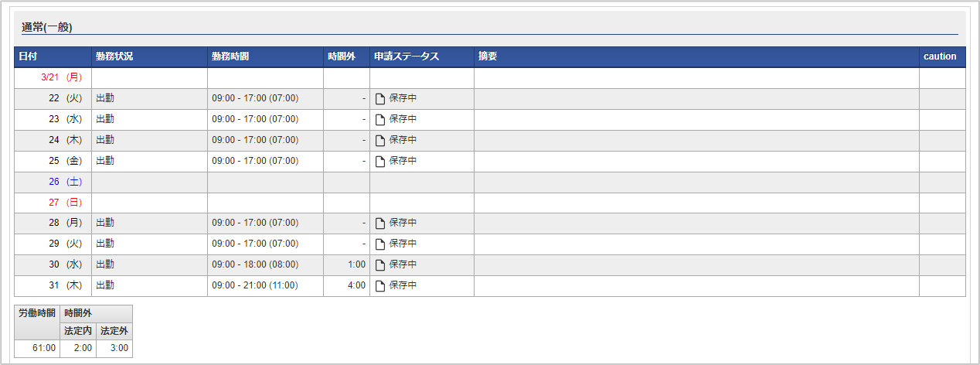The width and height of the screenshot is (980, 365).
Task: Click the 日付 column header
Action: [x=53, y=56]
